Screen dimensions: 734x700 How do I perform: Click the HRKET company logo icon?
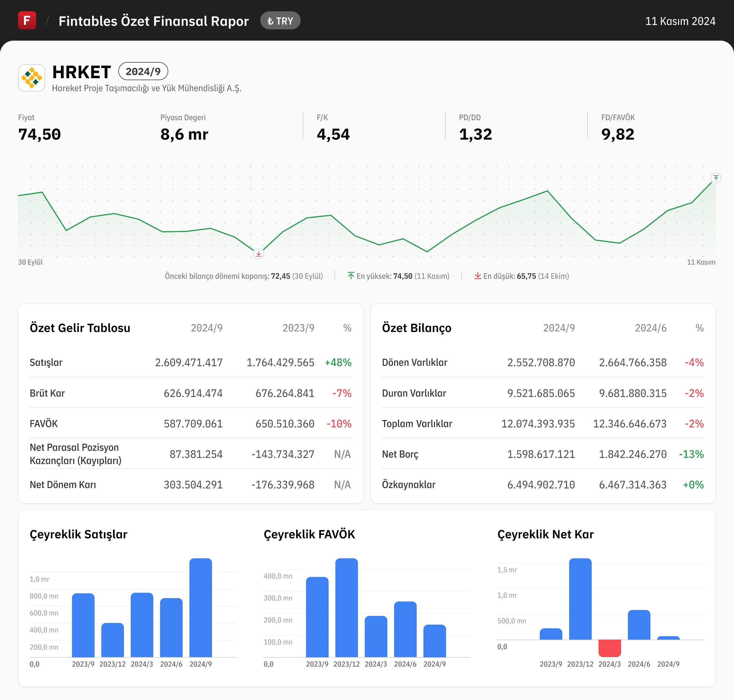32,78
